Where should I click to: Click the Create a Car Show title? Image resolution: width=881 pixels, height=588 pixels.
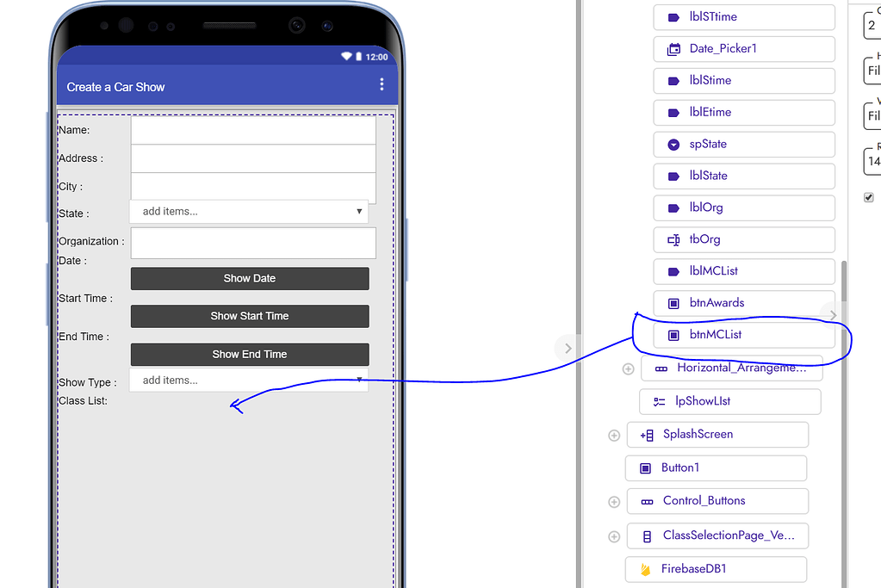(115, 87)
